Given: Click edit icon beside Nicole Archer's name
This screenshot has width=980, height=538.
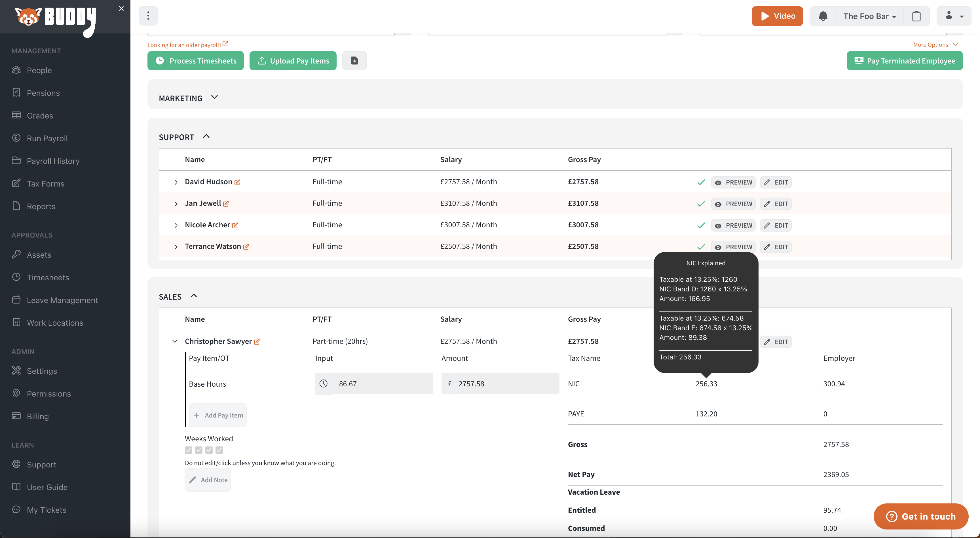Looking at the screenshot, I should [235, 225].
